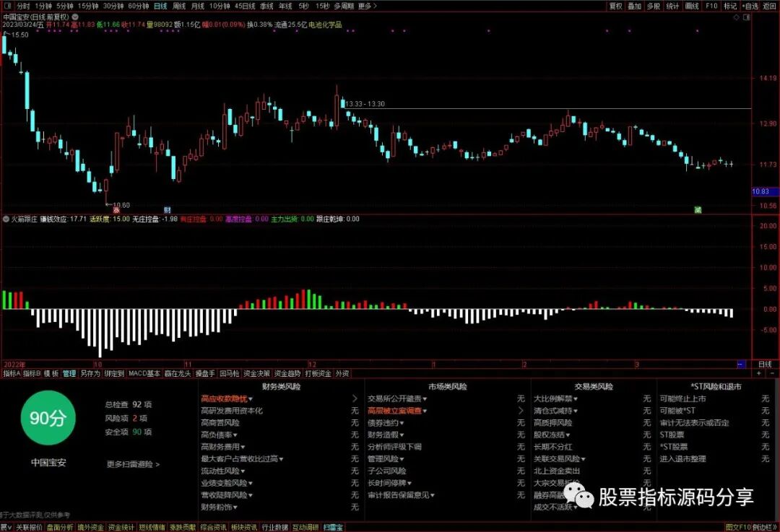Image resolution: width=780 pixels, height=532 pixels.
Task: Click the 90分 score circle
Action: click(48, 418)
